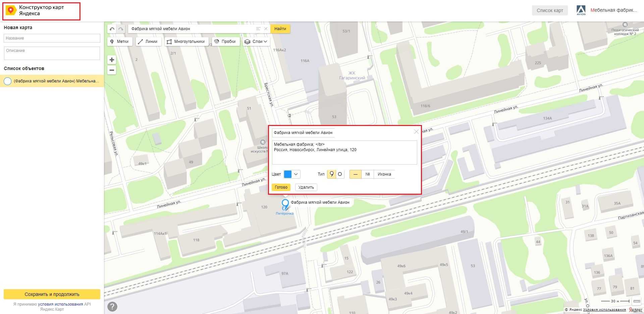Click the Yandex Map Constructor logo
644x314 pixels.
click(x=11, y=10)
